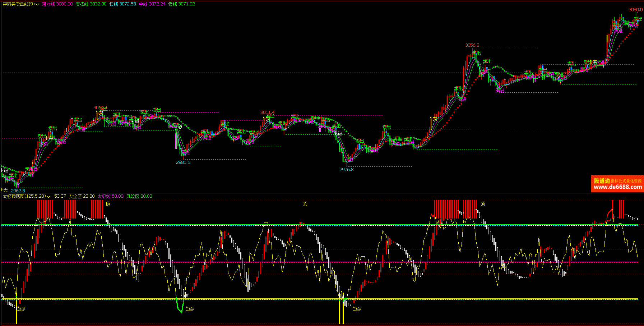Select the 支撑线 3032.00 legend label
This screenshot has height=326, width=644.
point(91,4)
